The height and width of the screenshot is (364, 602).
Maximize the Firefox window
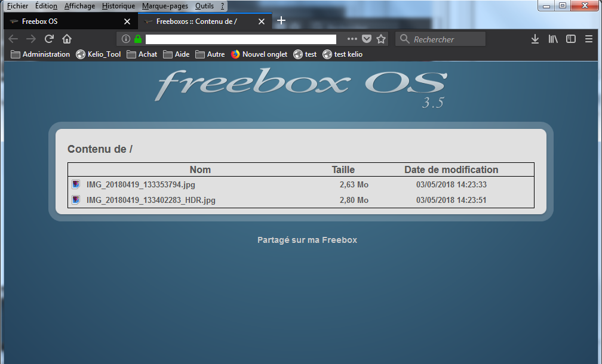pos(563,5)
